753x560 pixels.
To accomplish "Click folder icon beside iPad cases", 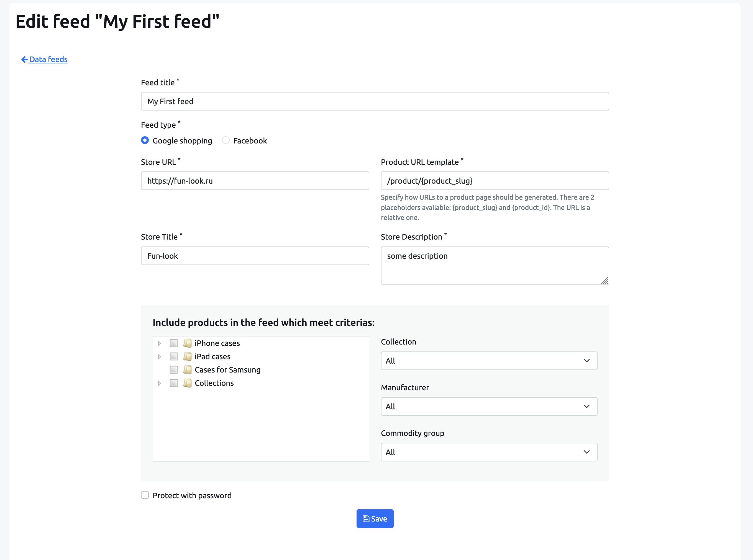I will tap(187, 356).
